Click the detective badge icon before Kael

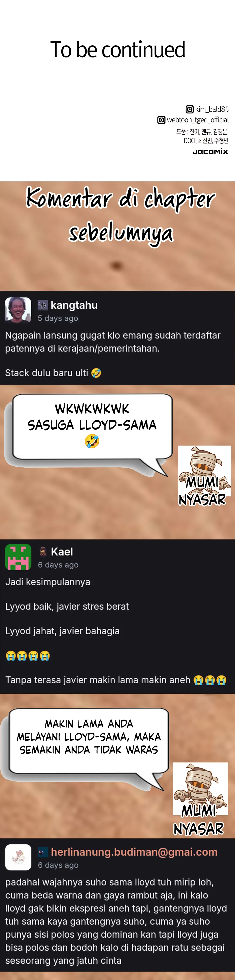click(x=43, y=552)
